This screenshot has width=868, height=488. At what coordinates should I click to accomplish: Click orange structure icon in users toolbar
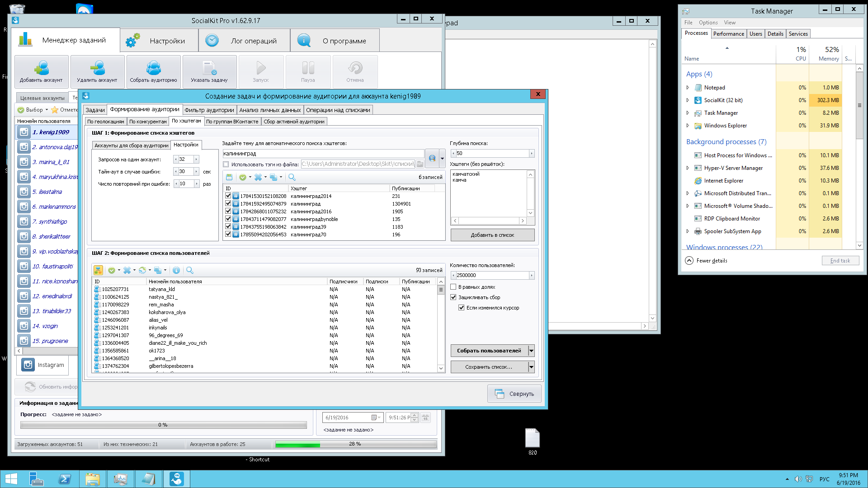[98, 270]
